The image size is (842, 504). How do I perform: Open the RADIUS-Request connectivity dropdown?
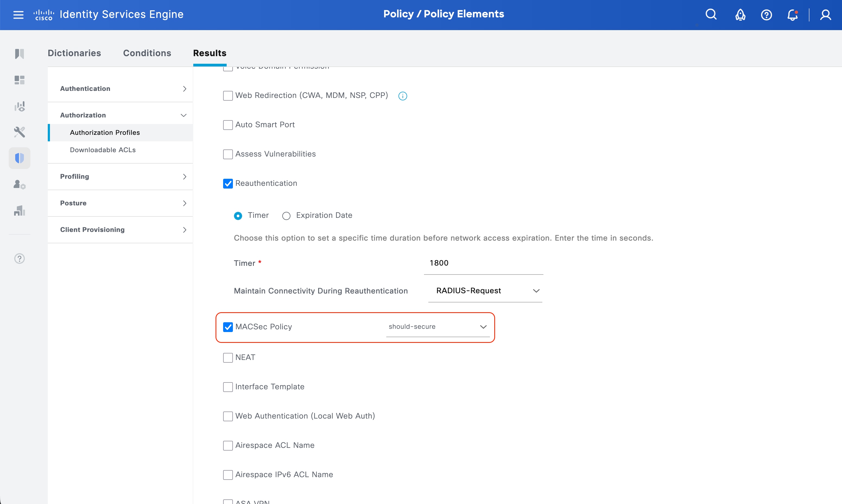coord(485,291)
